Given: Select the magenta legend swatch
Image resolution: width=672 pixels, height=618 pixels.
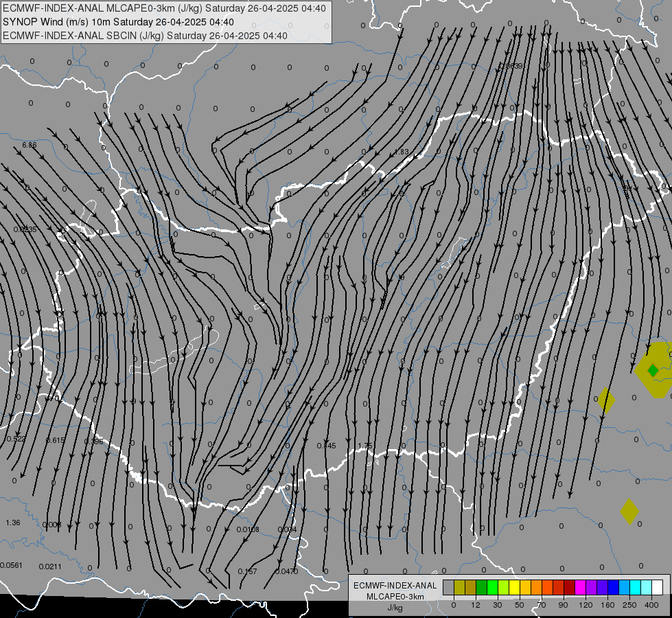Looking at the screenshot, I should click(x=580, y=587).
